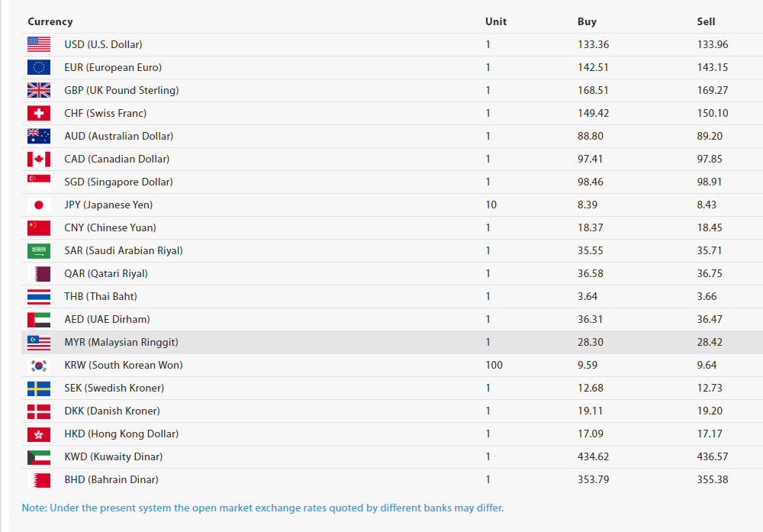
Task: Click the note about open market rates
Action: click(262, 508)
